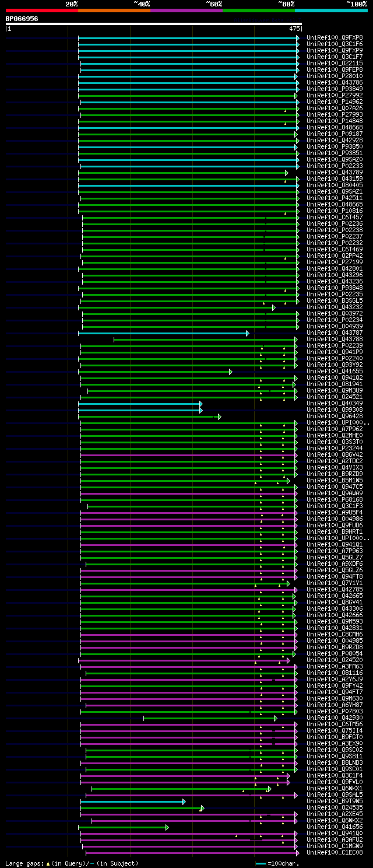This screenshot has width=373, height=868.
Task: Open hit UniRef100_Q41656
Action: (335, 827)
